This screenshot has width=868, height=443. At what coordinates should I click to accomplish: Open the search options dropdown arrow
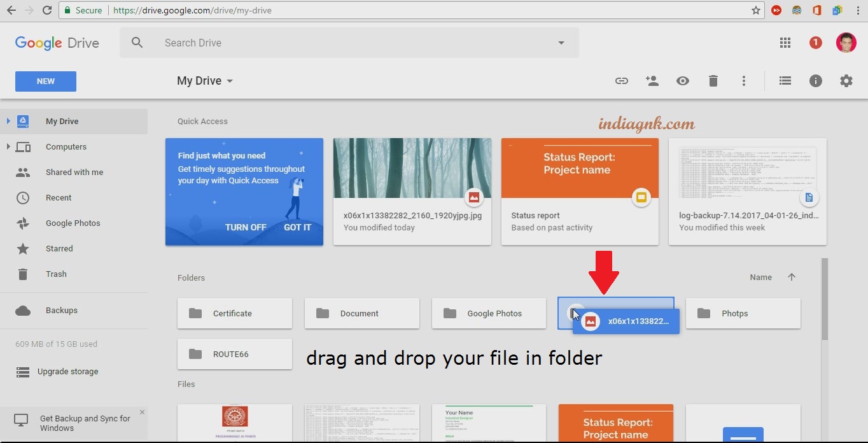pyautogui.click(x=561, y=43)
